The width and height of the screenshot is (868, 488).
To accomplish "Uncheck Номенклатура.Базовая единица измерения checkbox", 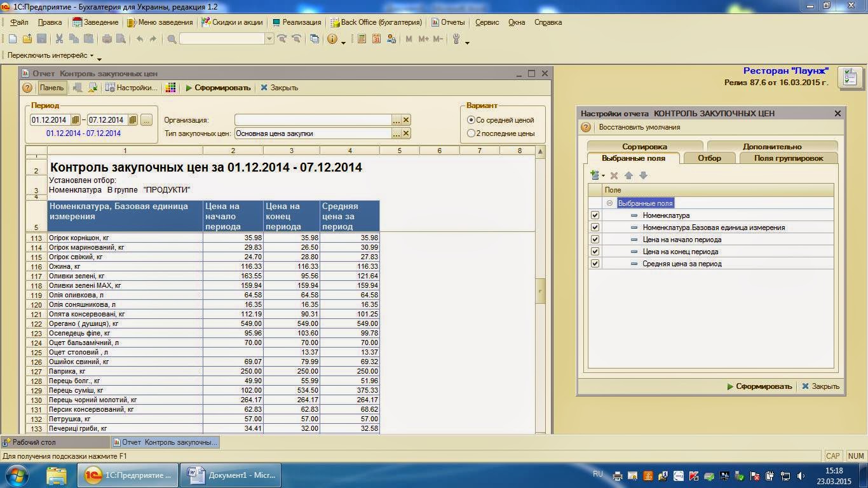I will (x=595, y=227).
